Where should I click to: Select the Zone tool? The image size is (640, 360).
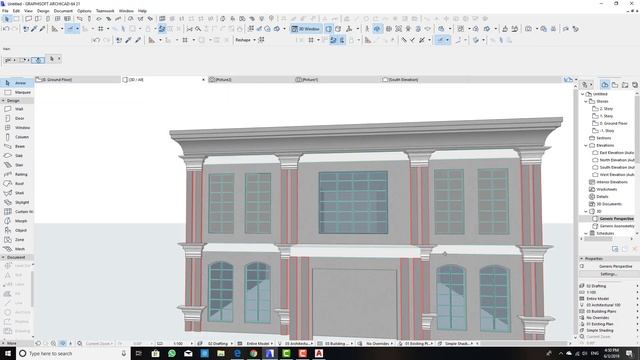[16, 240]
